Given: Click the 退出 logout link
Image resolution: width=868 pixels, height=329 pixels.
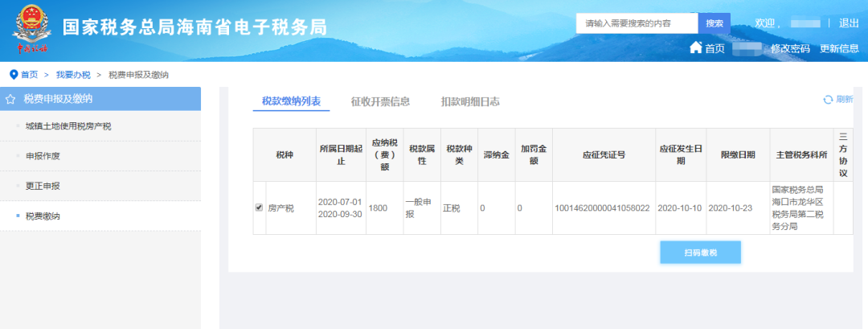Looking at the screenshot, I should pos(849,23).
